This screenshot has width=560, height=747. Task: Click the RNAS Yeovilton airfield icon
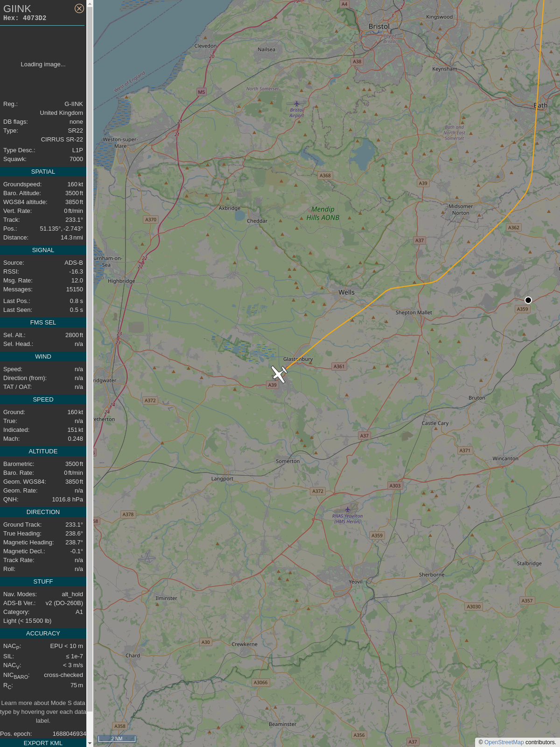pyautogui.click(x=347, y=509)
